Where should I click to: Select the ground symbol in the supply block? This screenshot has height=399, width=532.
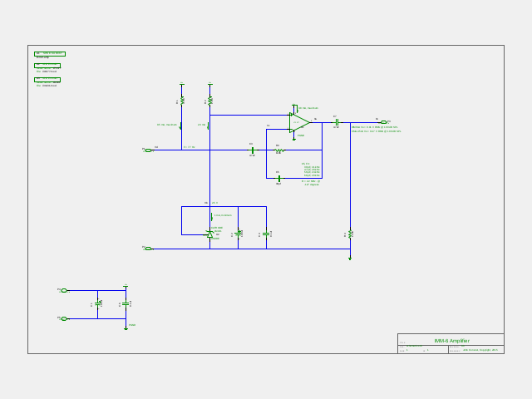(x=126, y=328)
